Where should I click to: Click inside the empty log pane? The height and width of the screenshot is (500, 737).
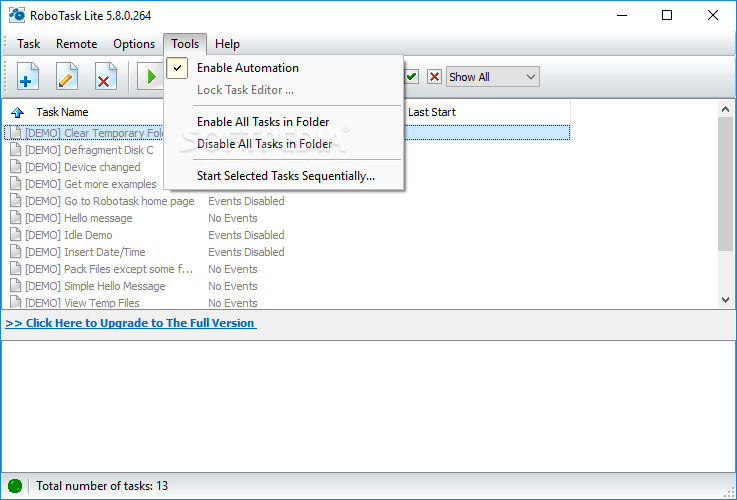pos(368,406)
